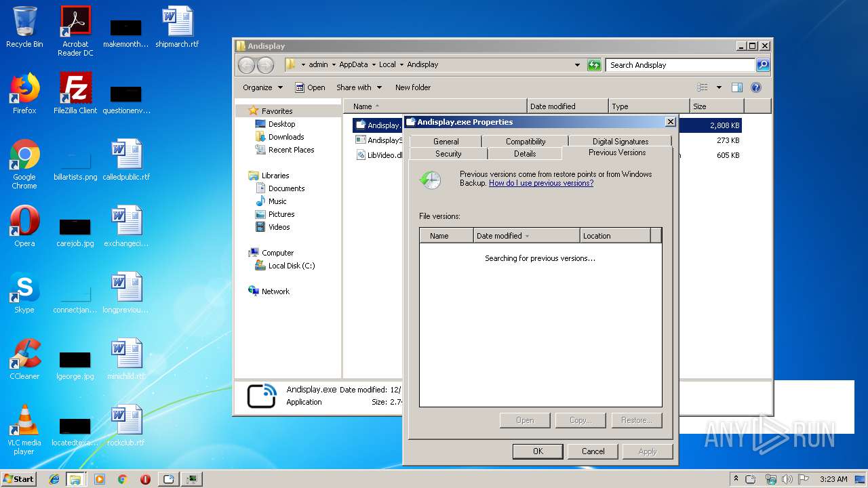Click the OK button in Properties dialog

(x=537, y=451)
